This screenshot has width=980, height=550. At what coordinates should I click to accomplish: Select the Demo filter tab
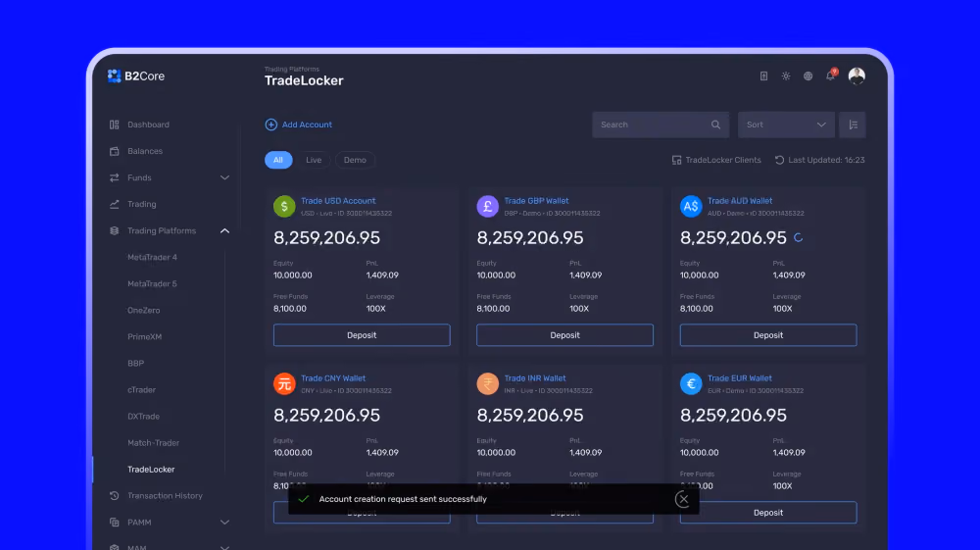[x=355, y=160]
